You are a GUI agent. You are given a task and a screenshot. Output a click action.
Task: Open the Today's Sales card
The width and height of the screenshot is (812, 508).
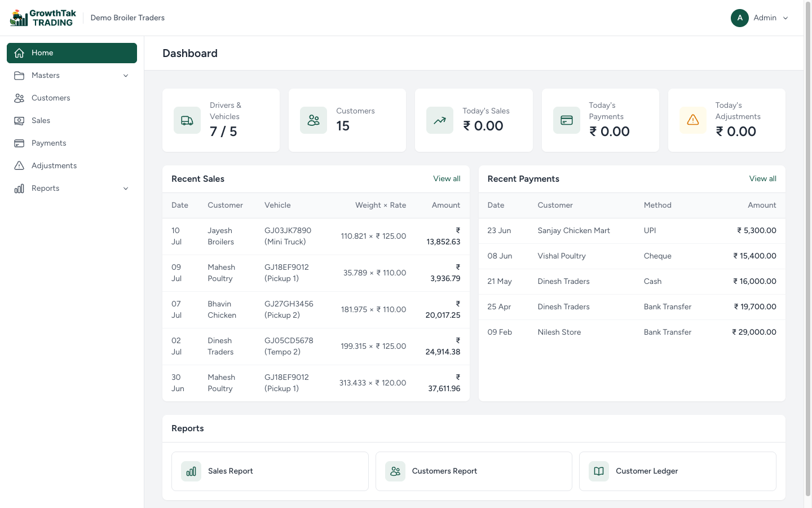click(x=474, y=120)
